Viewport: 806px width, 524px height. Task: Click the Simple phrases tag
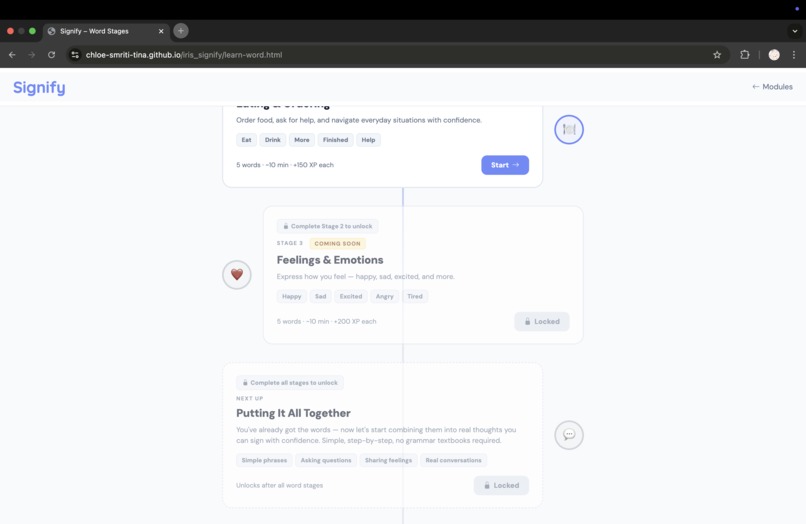coord(264,460)
